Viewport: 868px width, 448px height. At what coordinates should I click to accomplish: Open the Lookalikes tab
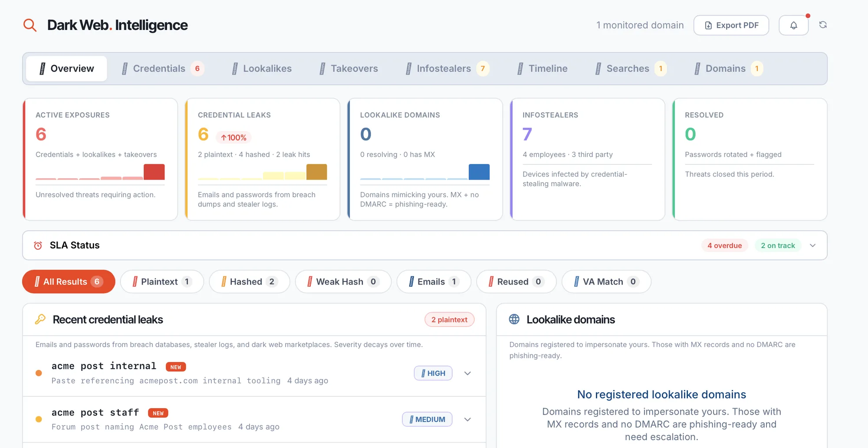click(262, 69)
